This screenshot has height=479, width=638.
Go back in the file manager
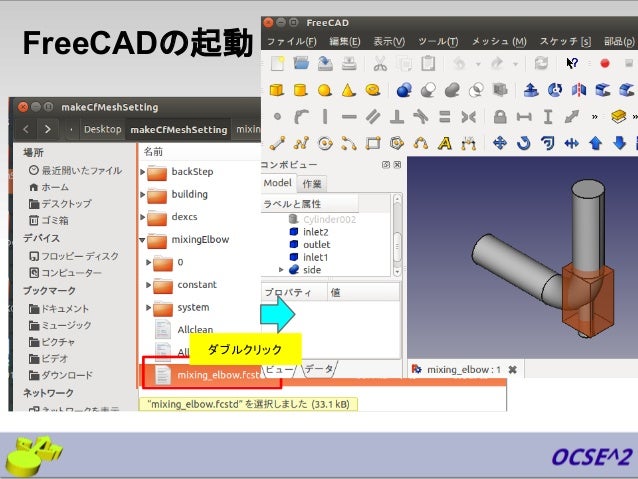(26, 129)
